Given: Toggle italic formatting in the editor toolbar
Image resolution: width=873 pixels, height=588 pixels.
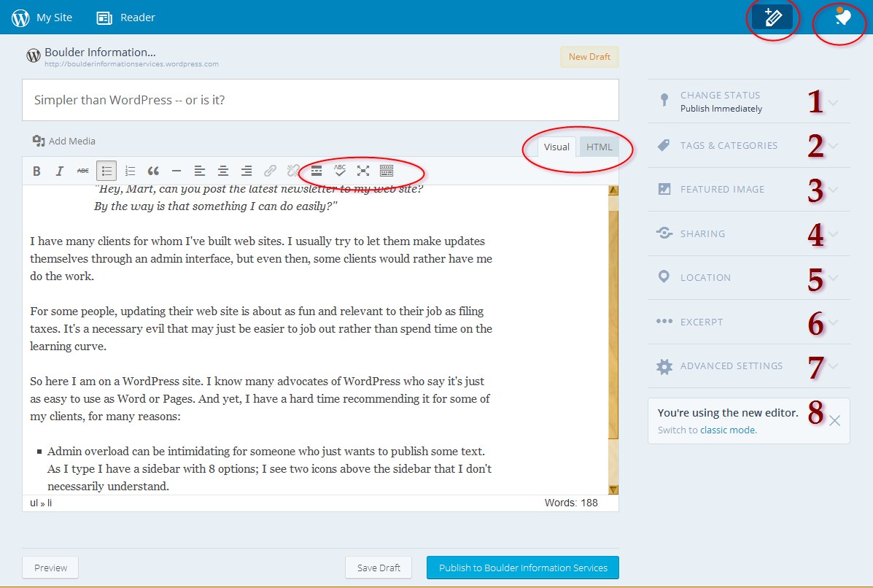Looking at the screenshot, I should tap(60, 171).
